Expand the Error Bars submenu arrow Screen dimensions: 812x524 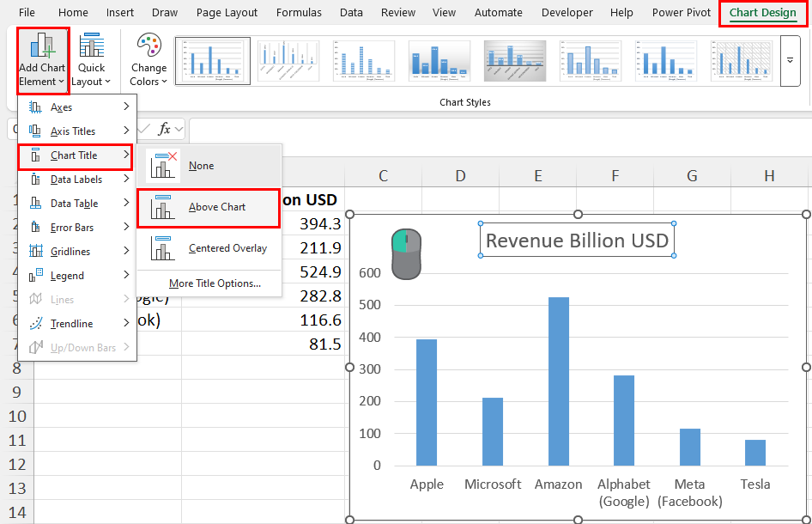click(x=126, y=227)
